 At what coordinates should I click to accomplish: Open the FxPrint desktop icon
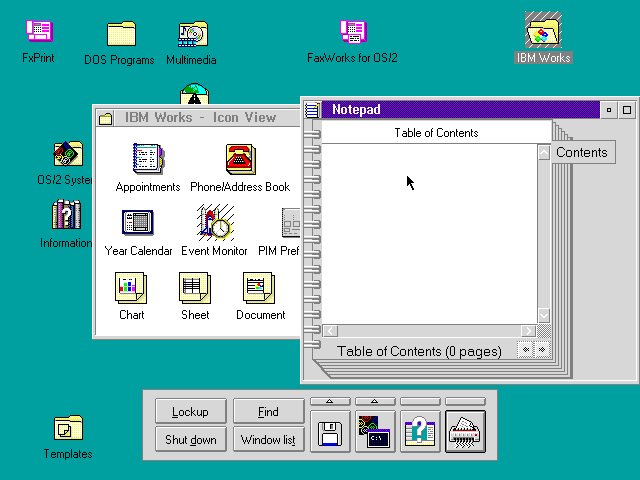pos(39,32)
